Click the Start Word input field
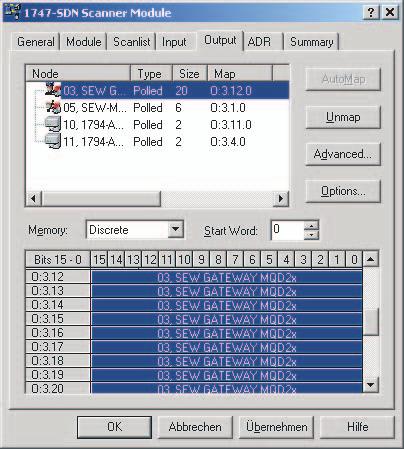Image resolution: width=404 pixels, height=449 pixels. pos(287,230)
